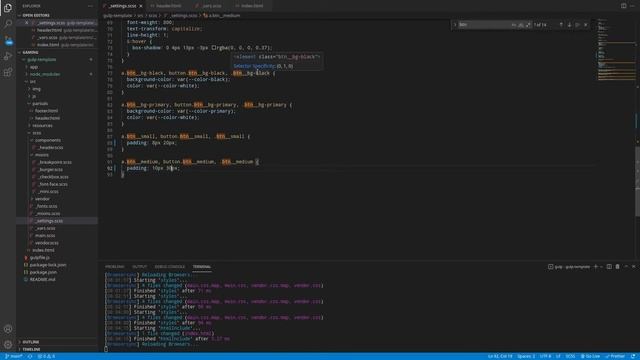Open _burger.scss in the file tree

coord(51,169)
